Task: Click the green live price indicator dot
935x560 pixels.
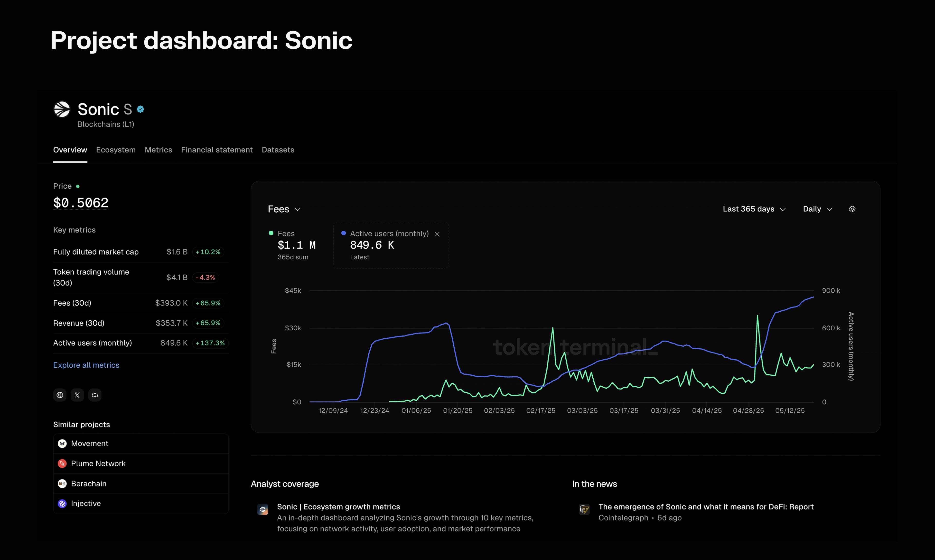Action: tap(78, 186)
